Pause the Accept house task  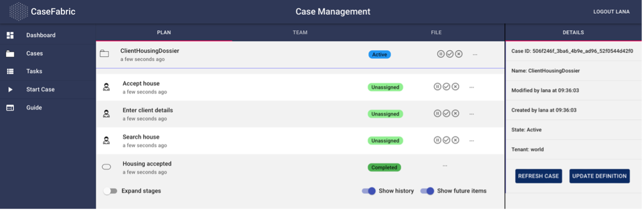point(438,87)
